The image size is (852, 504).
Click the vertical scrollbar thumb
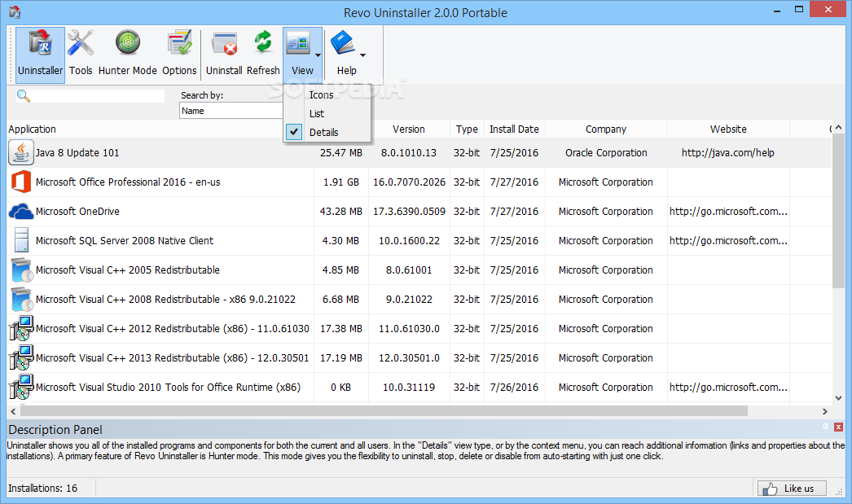tap(838, 211)
